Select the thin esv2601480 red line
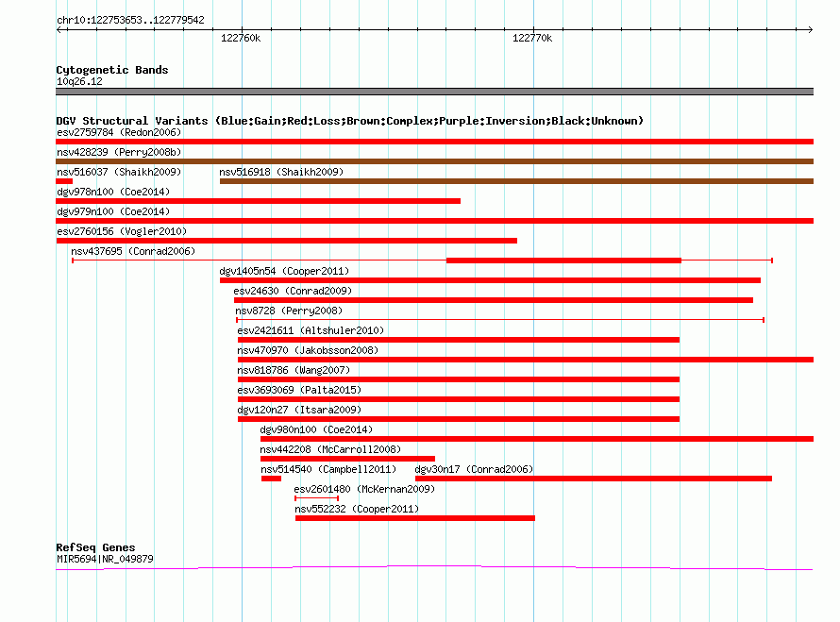 click(316, 498)
